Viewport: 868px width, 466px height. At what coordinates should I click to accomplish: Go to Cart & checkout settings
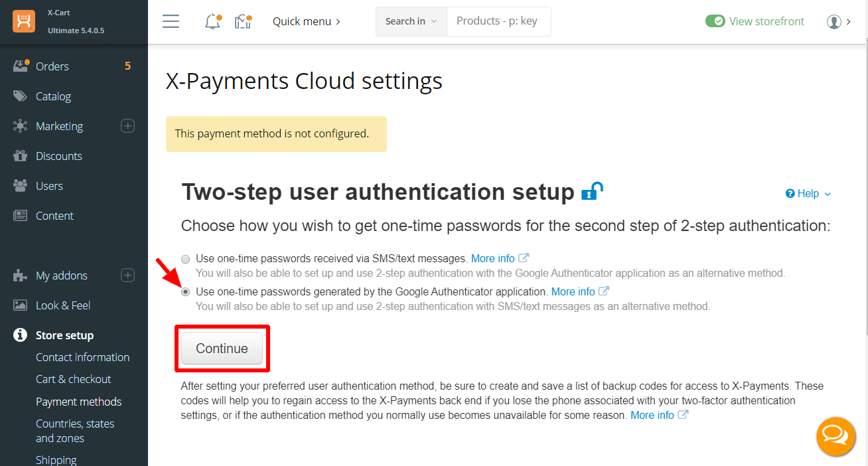point(74,379)
